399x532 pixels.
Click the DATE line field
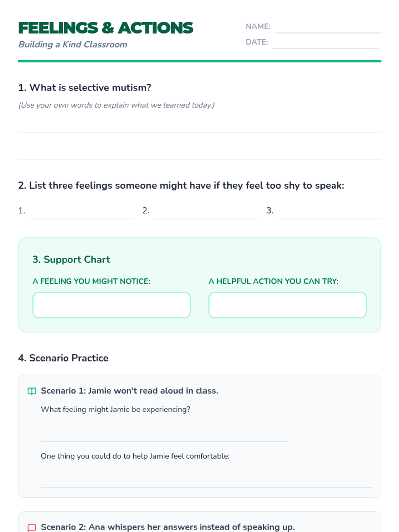coord(325,42)
